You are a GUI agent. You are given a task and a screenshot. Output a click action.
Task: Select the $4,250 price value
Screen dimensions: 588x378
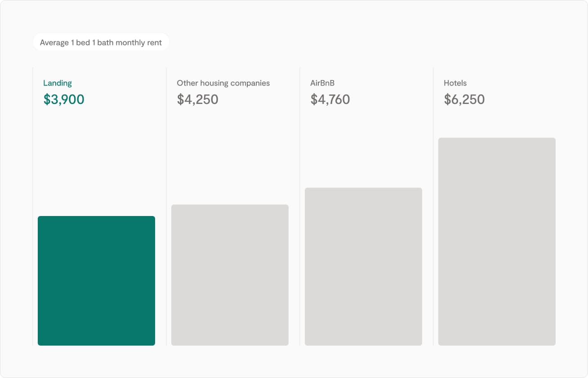(198, 99)
